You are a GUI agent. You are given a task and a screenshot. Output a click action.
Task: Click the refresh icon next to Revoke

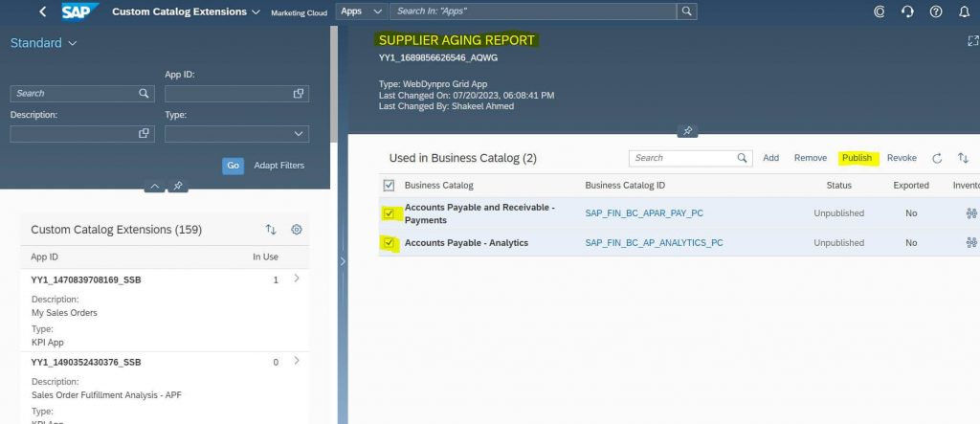(x=937, y=158)
